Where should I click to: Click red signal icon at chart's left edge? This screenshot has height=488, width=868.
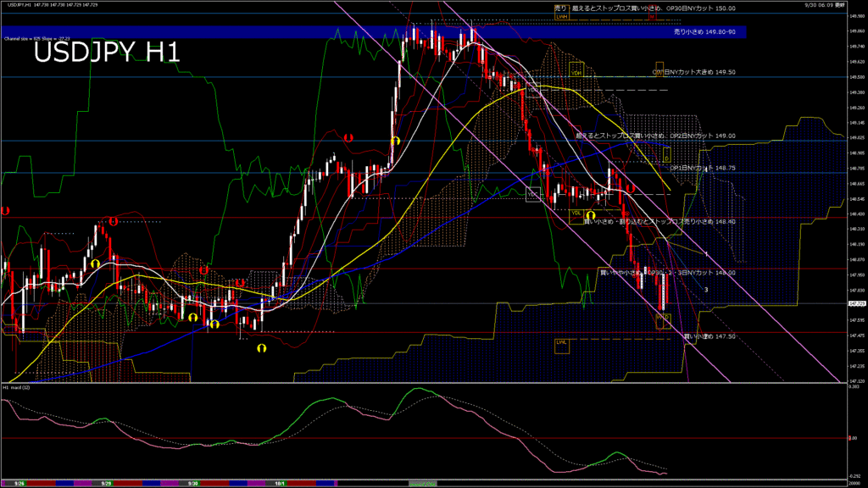click(5, 210)
